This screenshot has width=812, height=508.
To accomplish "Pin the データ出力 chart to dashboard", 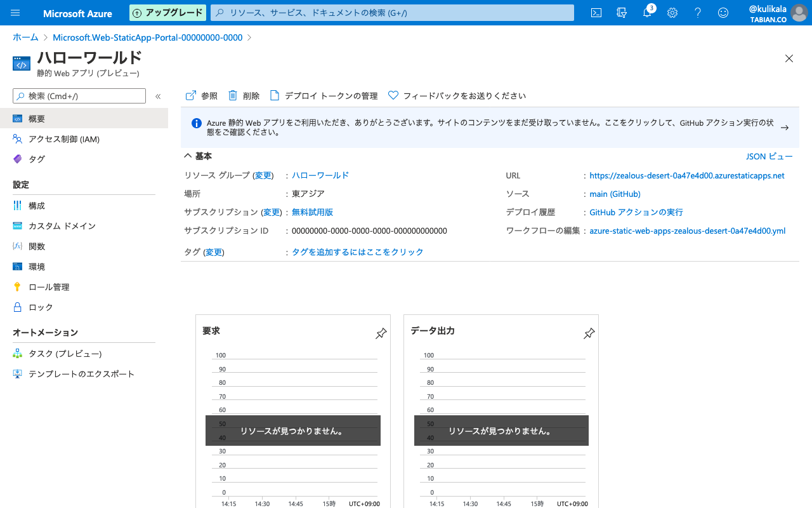I will 589,333.
